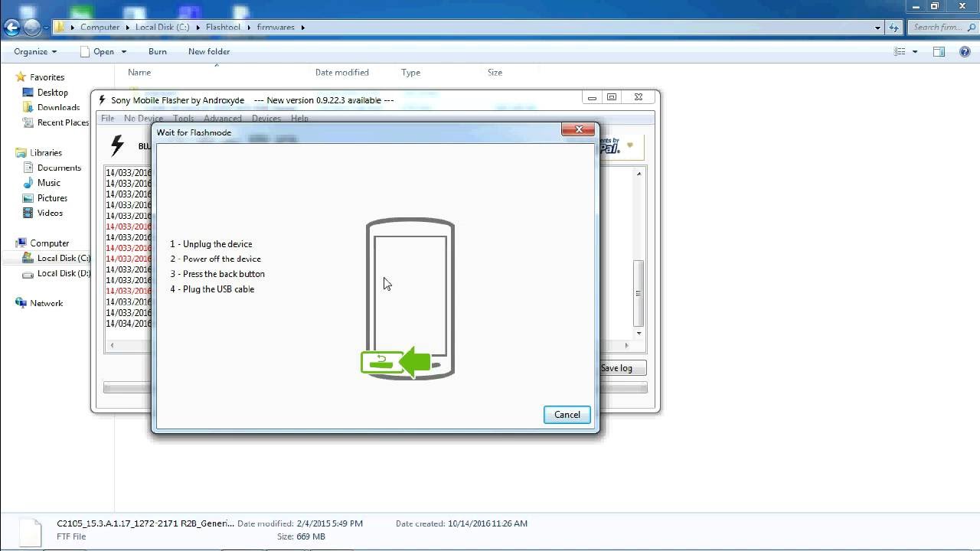
Task: Click log horizontal scroll left arrow
Action: point(112,345)
